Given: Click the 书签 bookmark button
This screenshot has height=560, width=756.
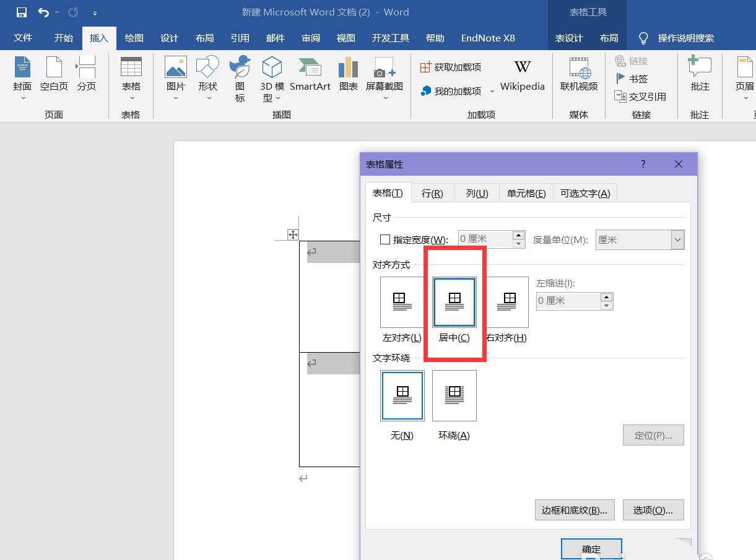Looking at the screenshot, I should tap(632, 79).
